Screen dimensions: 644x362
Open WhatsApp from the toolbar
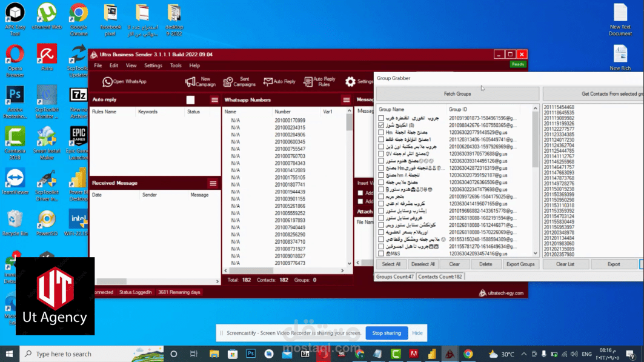pos(124,81)
